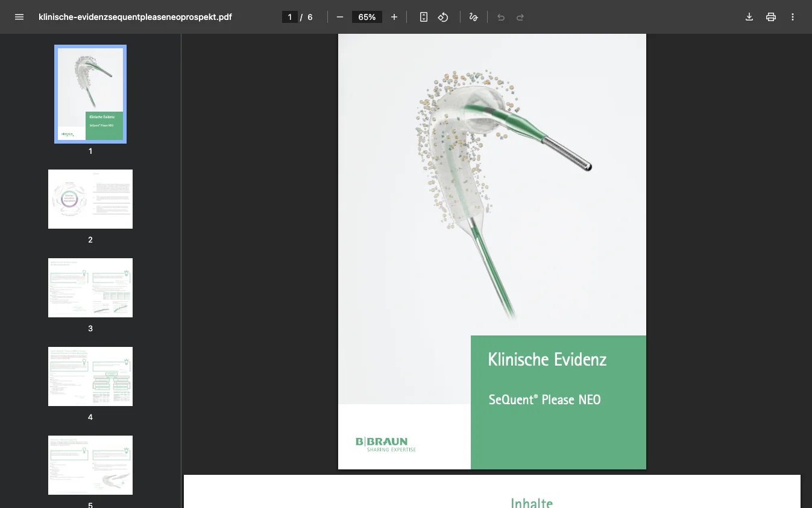Viewport: 812px width, 508px height.
Task: Click the redo arrow icon
Action: 520,17
